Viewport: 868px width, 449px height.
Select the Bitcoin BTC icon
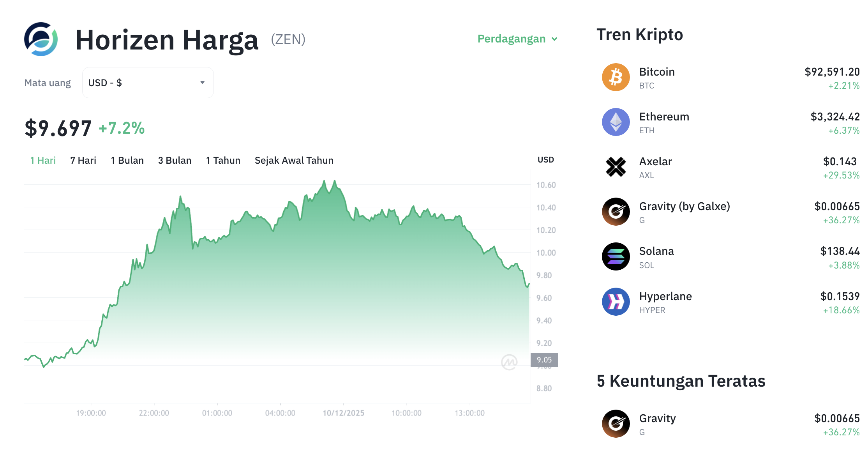pos(616,77)
